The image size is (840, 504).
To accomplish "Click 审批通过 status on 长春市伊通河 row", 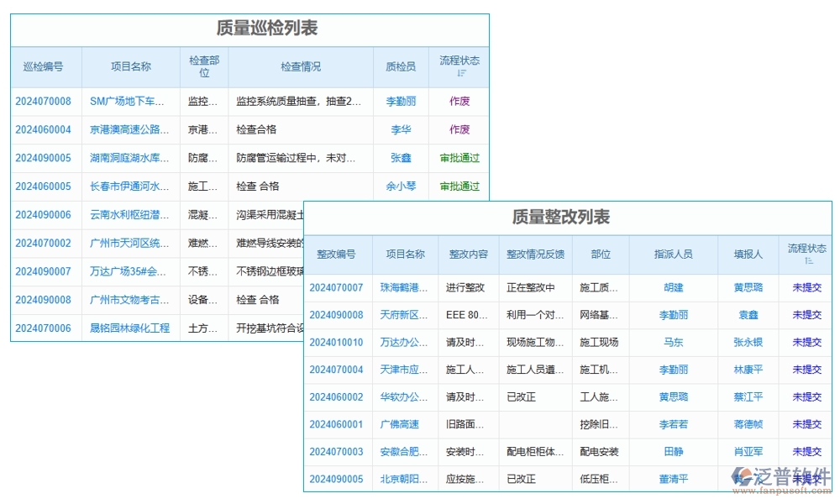I will click(x=459, y=186).
